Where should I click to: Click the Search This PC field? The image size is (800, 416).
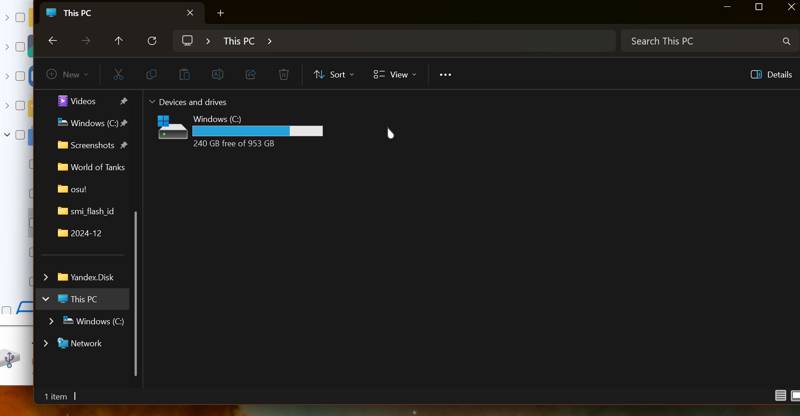tap(703, 41)
